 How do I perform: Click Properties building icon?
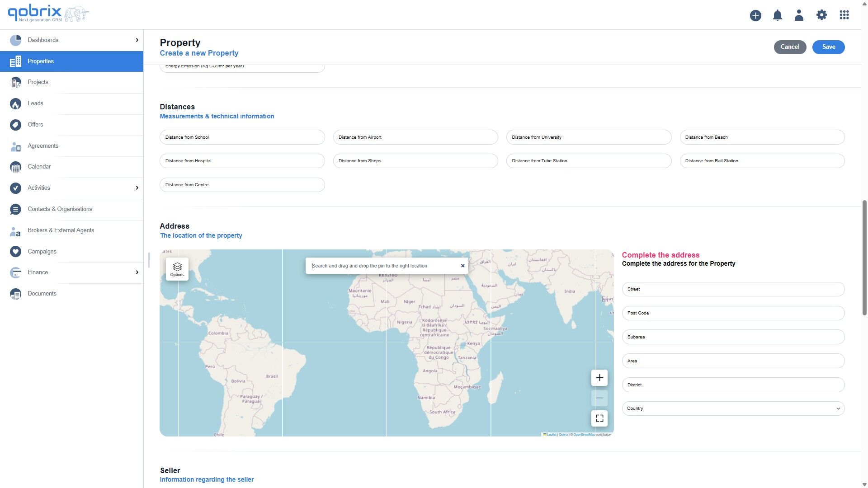(x=15, y=61)
